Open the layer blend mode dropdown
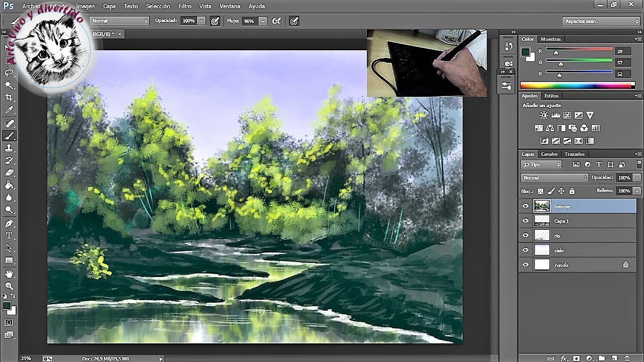Viewport: 644px width, 362px height. point(554,177)
